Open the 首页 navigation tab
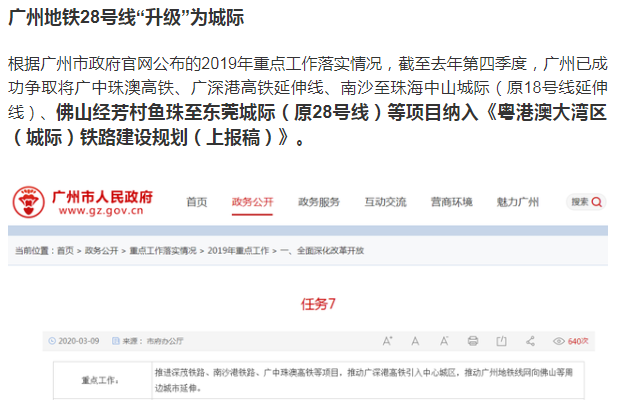Image resolution: width=627 pixels, height=414 pixels. tap(196, 202)
